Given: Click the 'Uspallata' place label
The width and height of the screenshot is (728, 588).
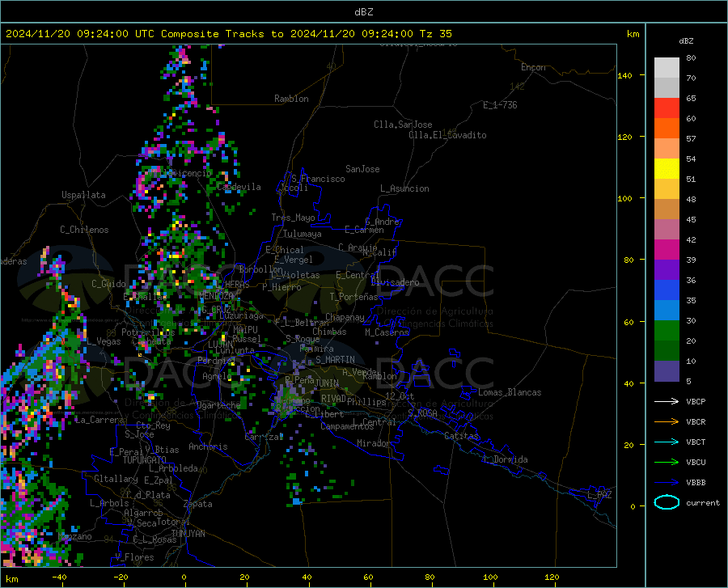Looking at the screenshot, I should 83,195.
